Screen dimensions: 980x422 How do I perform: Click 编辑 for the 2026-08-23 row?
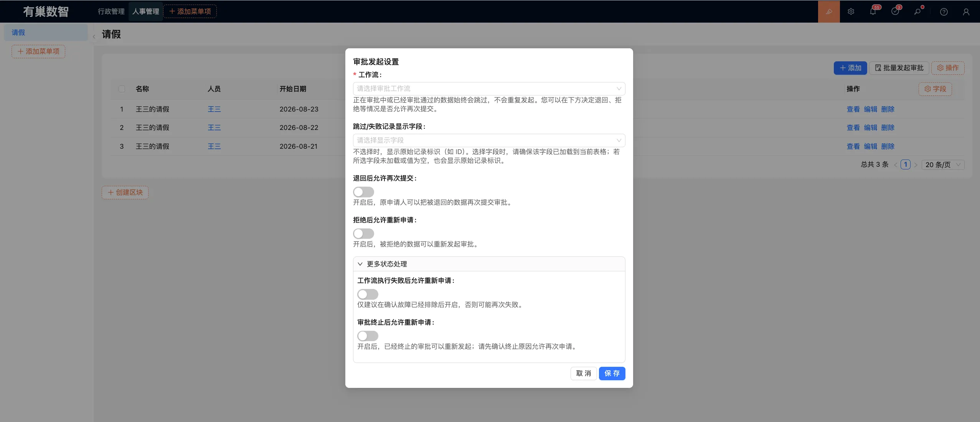pos(871,109)
